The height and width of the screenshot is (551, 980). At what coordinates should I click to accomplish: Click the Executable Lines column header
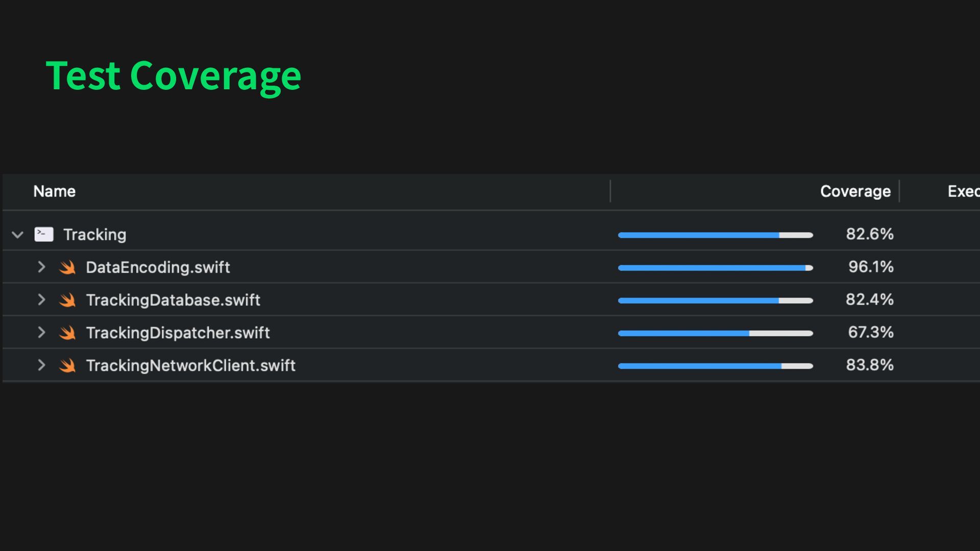click(964, 191)
